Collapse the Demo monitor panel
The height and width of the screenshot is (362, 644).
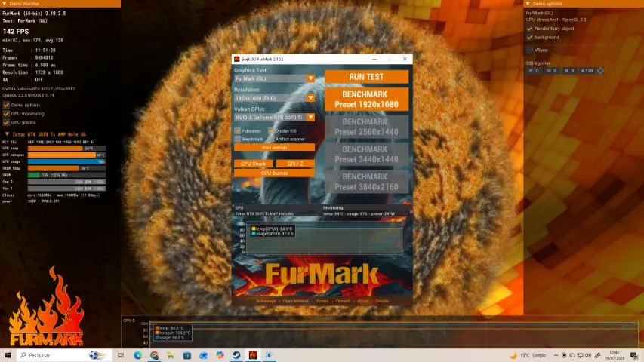(5, 4)
